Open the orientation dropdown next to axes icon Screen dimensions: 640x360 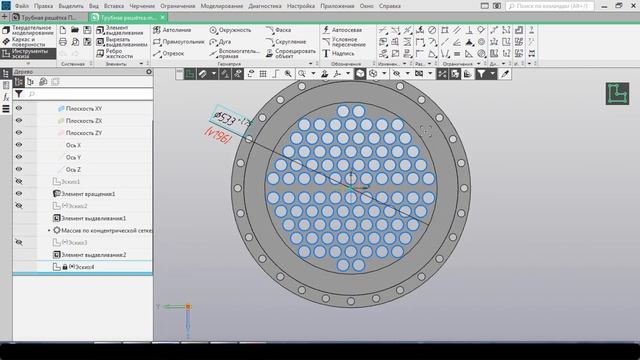[348, 74]
